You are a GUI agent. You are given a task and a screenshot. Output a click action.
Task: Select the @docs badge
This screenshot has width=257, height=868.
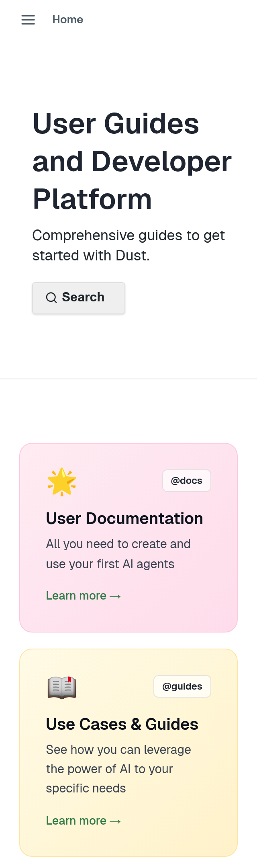(x=186, y=480)
